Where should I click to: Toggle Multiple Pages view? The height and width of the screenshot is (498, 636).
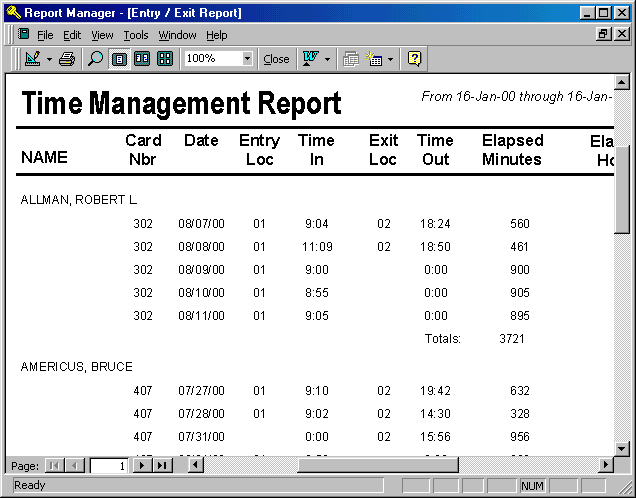(165, 59)
